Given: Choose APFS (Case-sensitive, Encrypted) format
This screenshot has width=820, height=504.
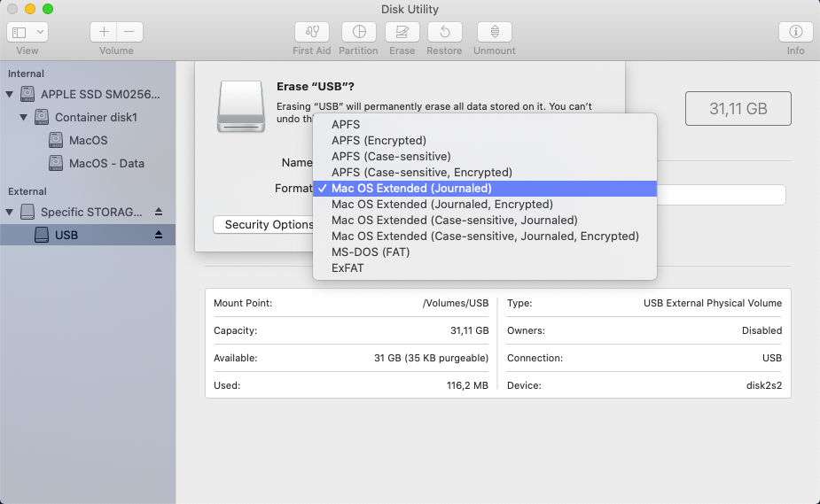Looking at the screenshot, I should click(x=485, y=173).
